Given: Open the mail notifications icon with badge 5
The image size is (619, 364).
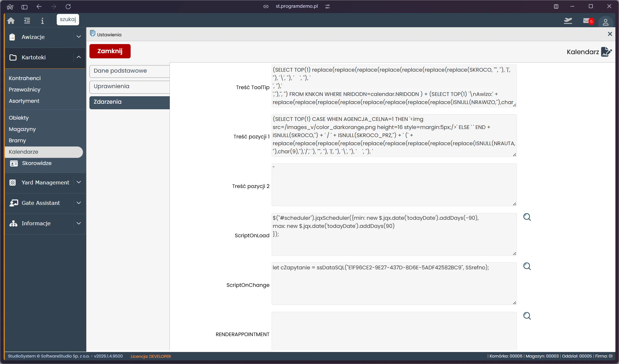Looking at the screenshot, I should (x=588, y=21).
